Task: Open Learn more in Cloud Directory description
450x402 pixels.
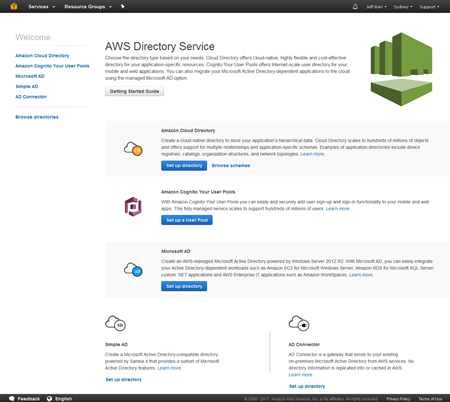Action: (x=312, y=154)
